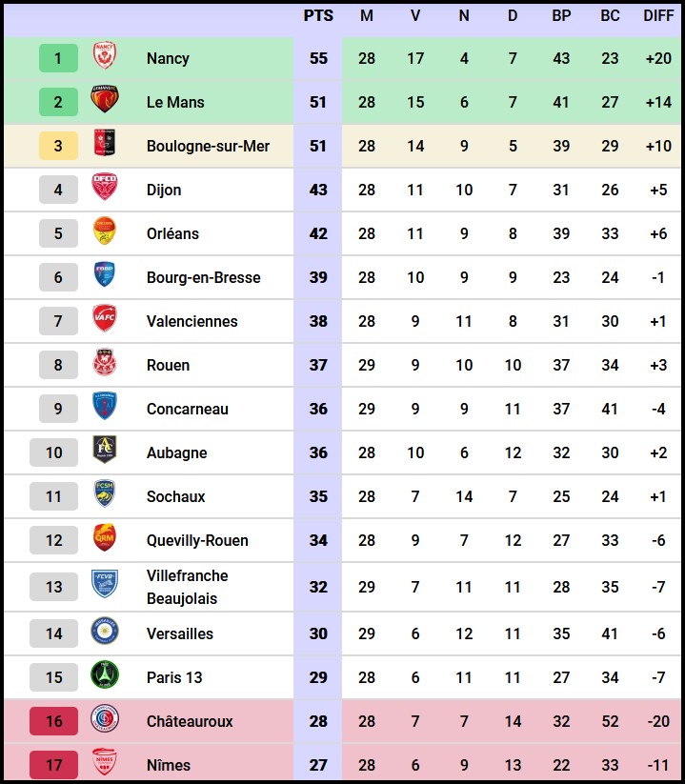Click the yellow rank 3 badge
685x784 pixels.
point(58,146)
